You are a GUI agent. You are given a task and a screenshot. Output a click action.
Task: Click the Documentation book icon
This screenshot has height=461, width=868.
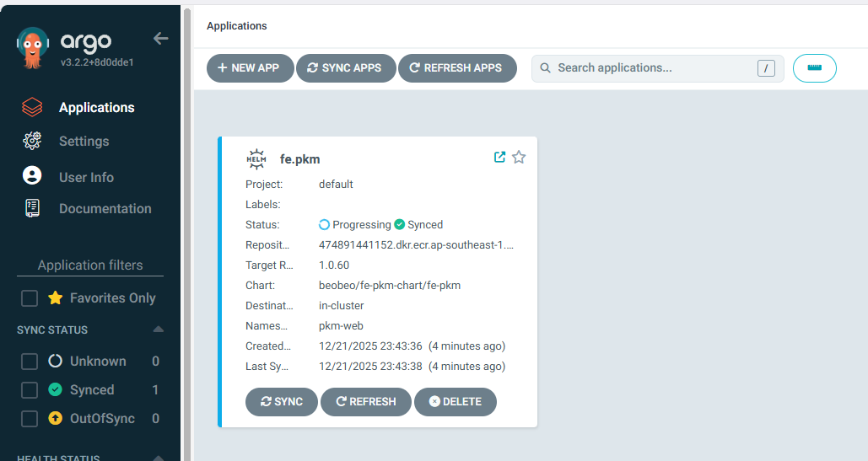(32, 209)
